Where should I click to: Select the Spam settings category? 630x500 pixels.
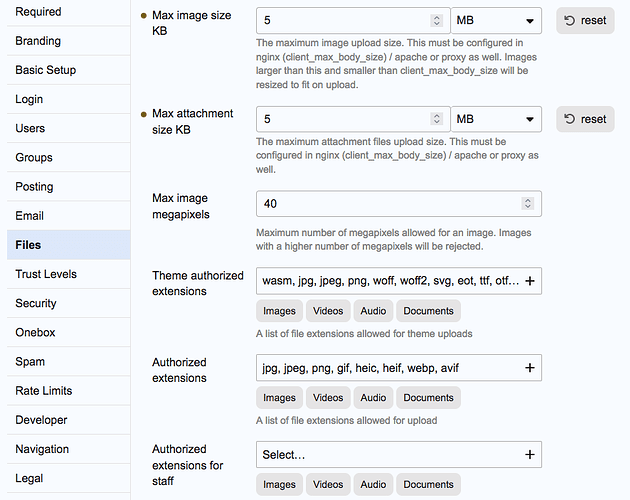[x=68, y=362]
